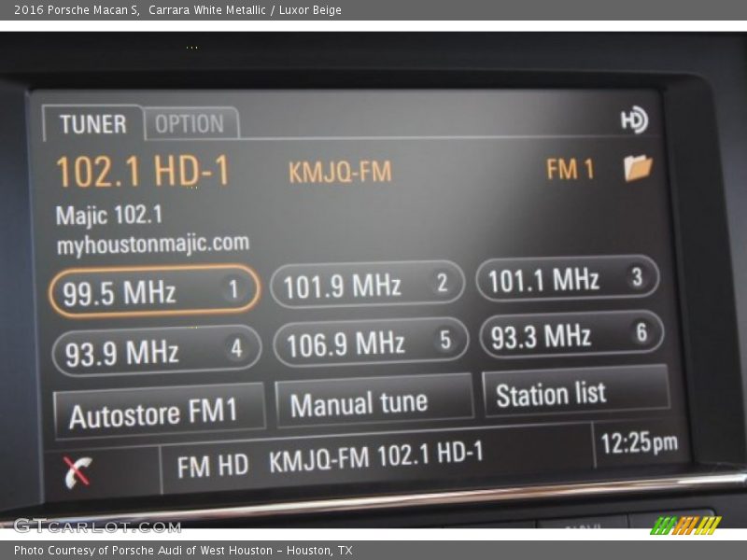
Task: Tap the FM 1 band label
Action: point(571,169)
